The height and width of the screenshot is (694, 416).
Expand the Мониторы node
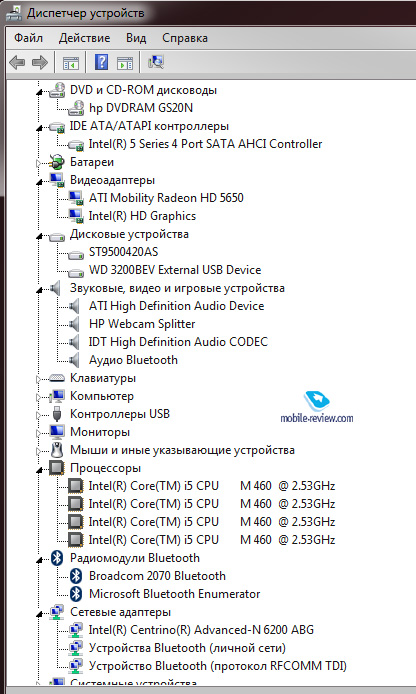point(39,433)
